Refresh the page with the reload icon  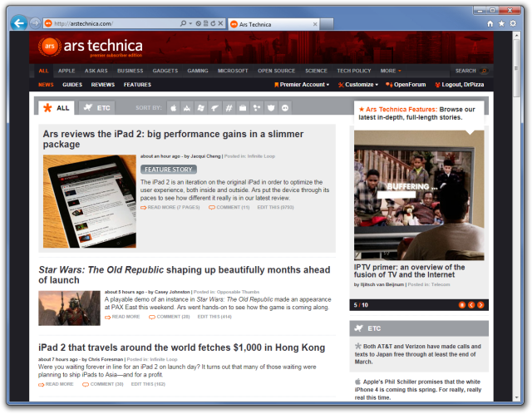click(x=213, y=23)
